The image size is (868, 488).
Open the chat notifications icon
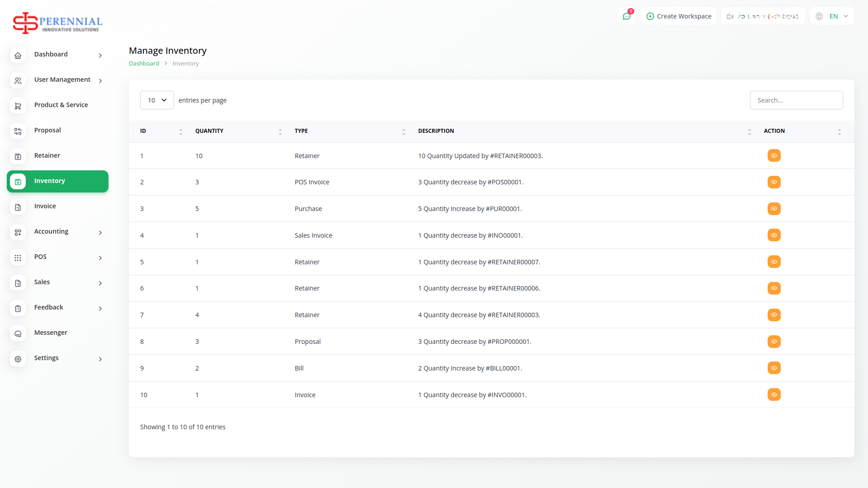click(x=627, y=16)
